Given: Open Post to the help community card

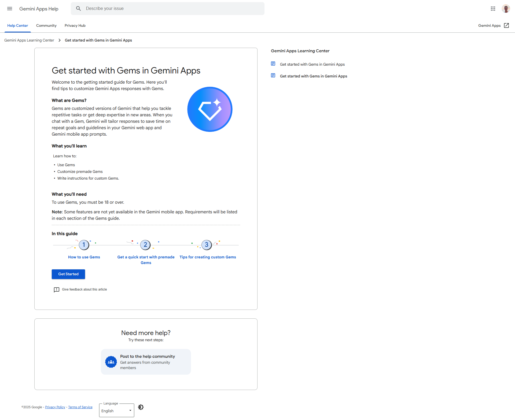Looking at the screenshot, I should [146, 362].
